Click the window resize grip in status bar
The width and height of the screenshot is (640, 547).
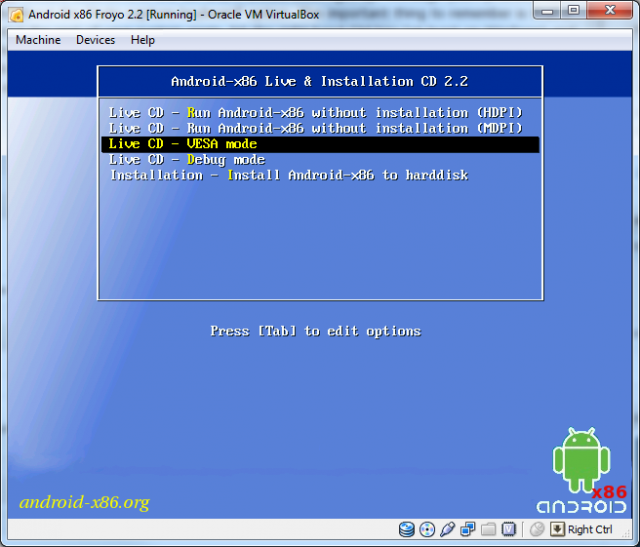pos(626,532)
